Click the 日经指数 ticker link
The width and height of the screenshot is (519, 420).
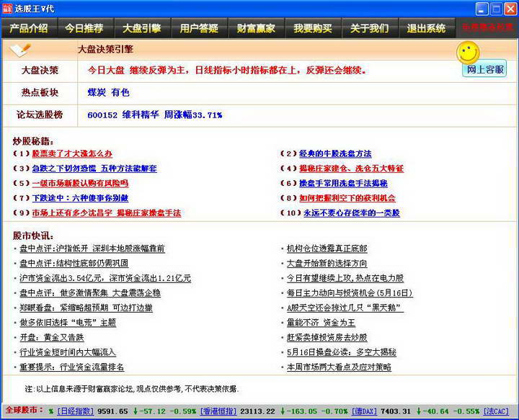(75, 411)
